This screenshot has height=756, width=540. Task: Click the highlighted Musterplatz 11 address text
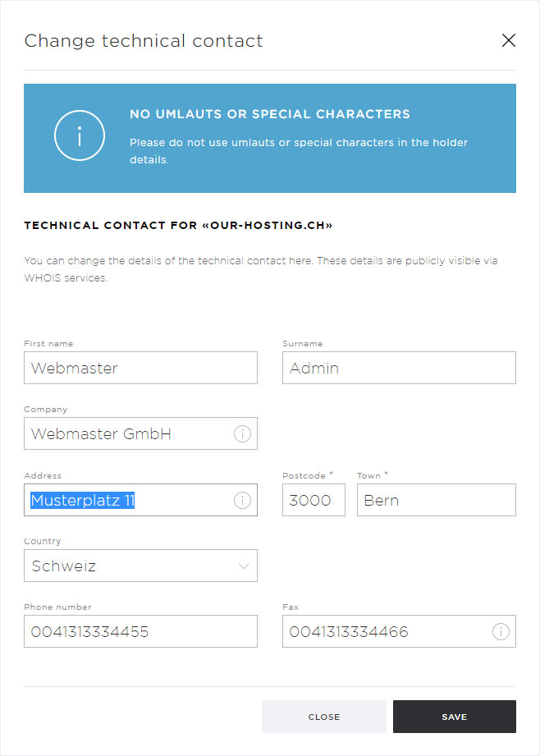pos(82,501)
